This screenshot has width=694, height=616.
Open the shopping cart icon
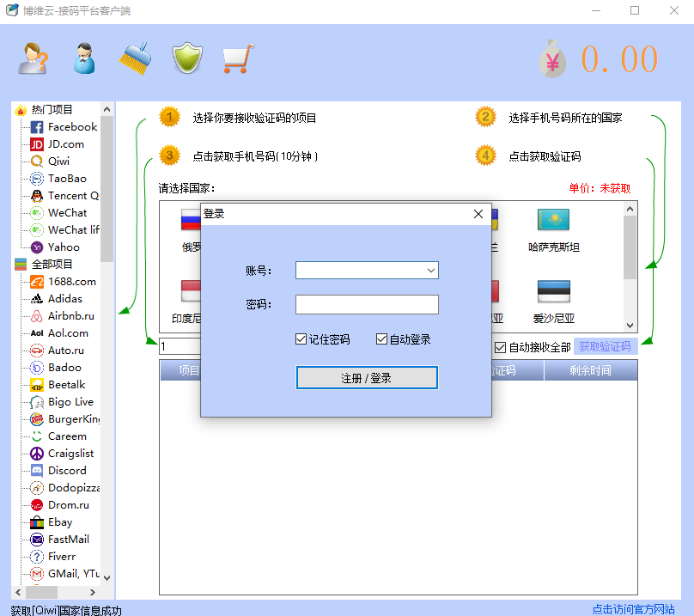point(239,58)
